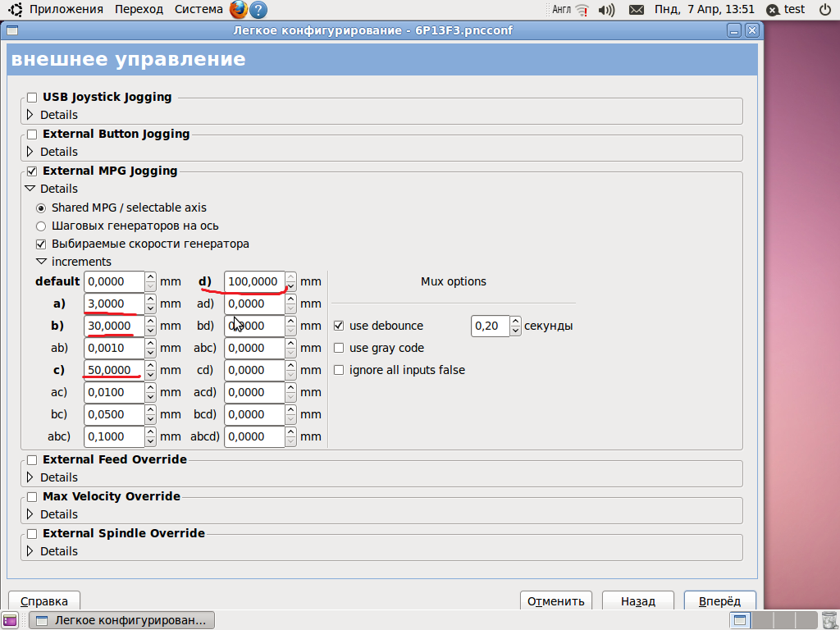Screen dimensions: 840x630
Task: Enable External Spindle Override checkbox
Action: pyautogui.click(x=32, y=534)
